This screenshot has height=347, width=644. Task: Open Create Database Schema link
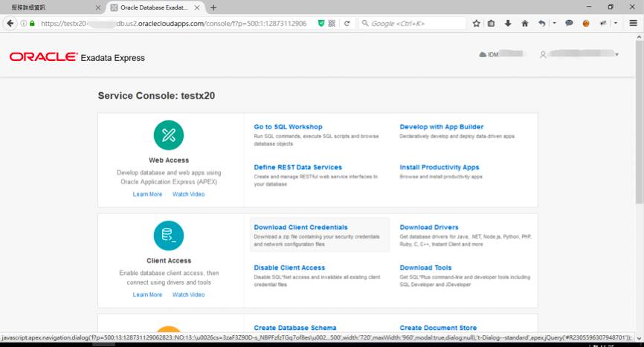295,328
